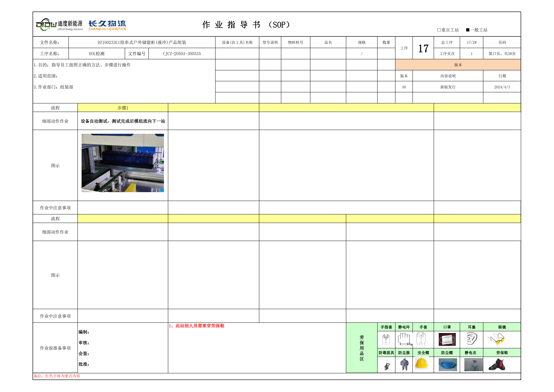Screen dimensions: 554x392
Task: Click the red 此站别人员需要穿劳保鞋 note
Action: point(197,326)
